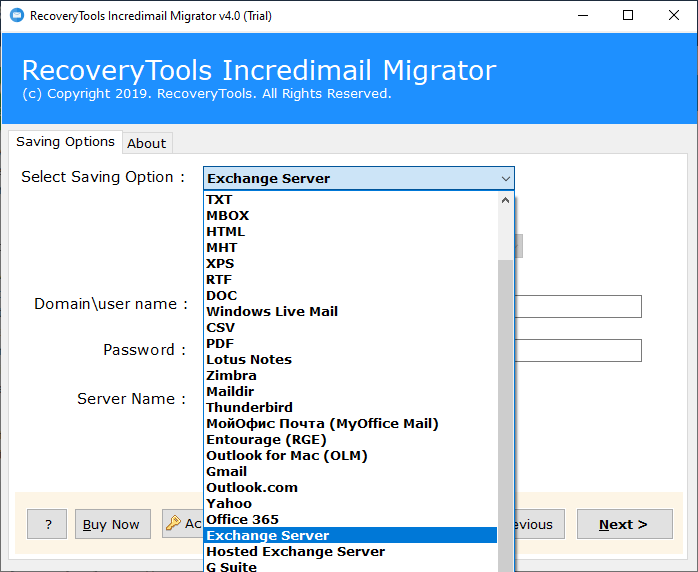
Task: Select Thunderbird as saving option
Action: pos(350,408)
